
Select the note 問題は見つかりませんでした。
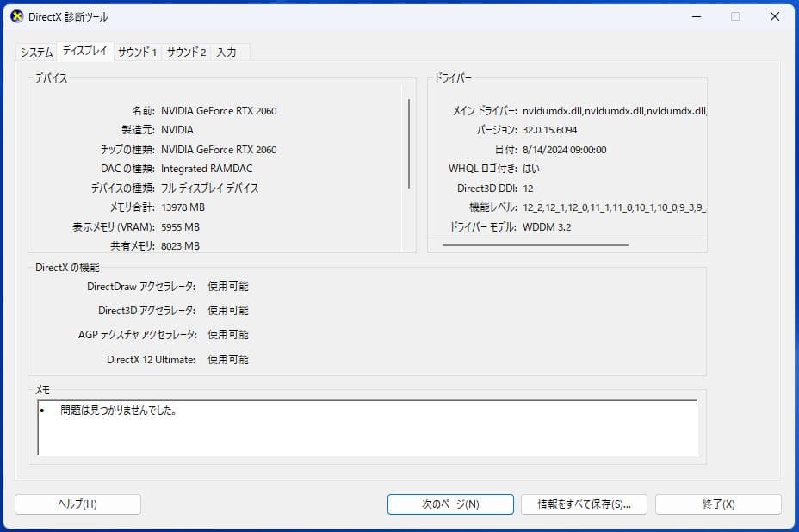[x=119, y=411]
